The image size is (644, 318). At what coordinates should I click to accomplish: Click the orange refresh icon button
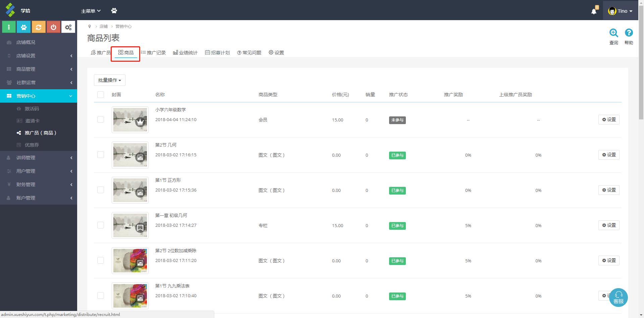39,27
